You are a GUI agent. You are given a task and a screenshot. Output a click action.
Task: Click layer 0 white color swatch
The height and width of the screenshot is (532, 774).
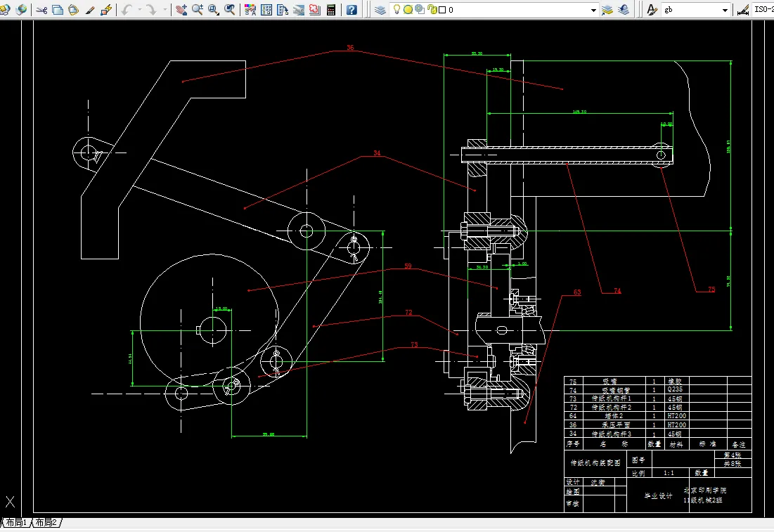coord(442,10)
